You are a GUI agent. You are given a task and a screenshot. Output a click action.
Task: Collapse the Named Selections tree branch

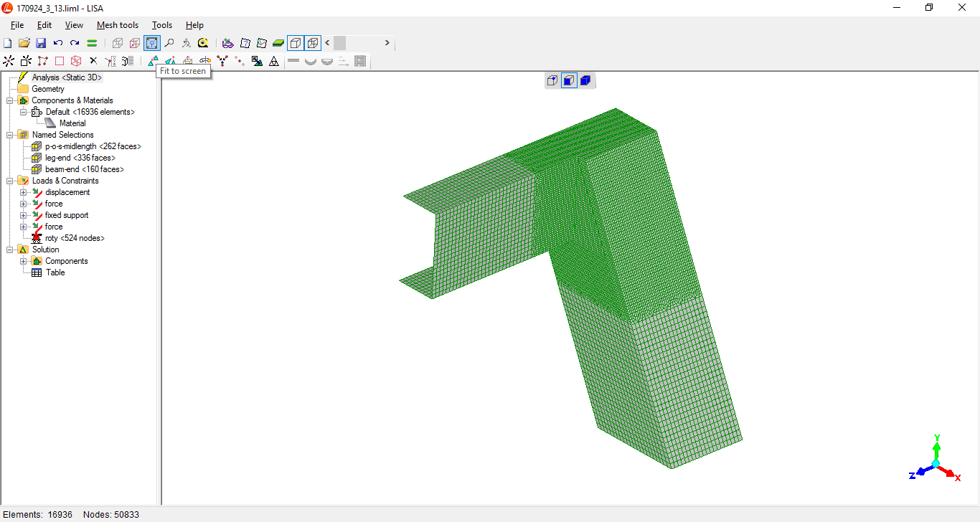click(x=10, y=135)
